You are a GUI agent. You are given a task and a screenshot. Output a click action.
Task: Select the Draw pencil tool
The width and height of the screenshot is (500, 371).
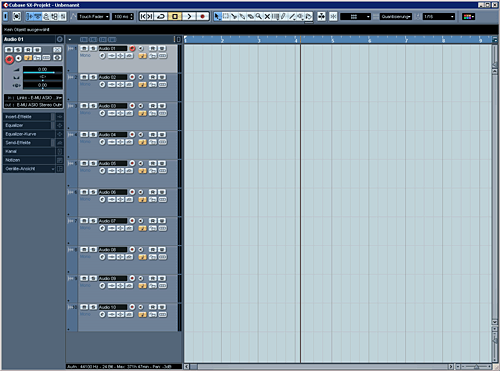tap(283, 16)
